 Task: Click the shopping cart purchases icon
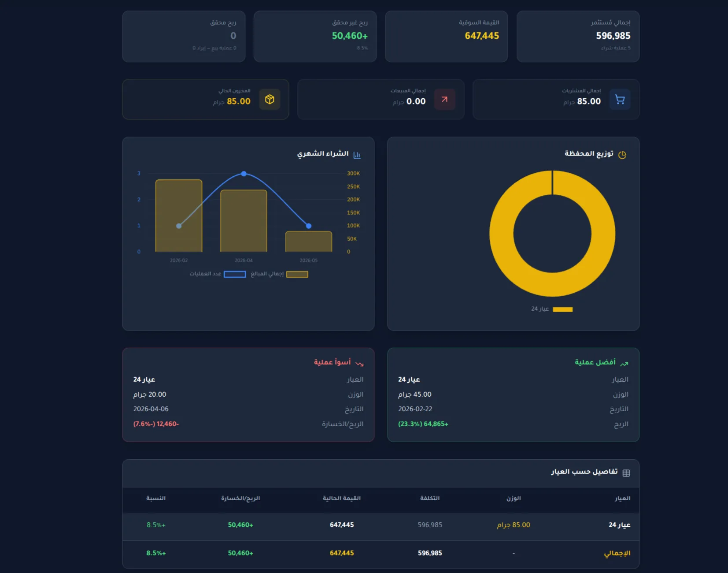tap(620, 99)
